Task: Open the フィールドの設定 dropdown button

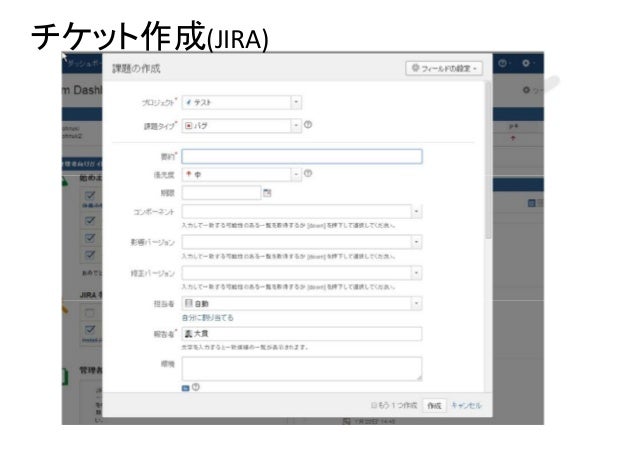Action: [444, 68]
